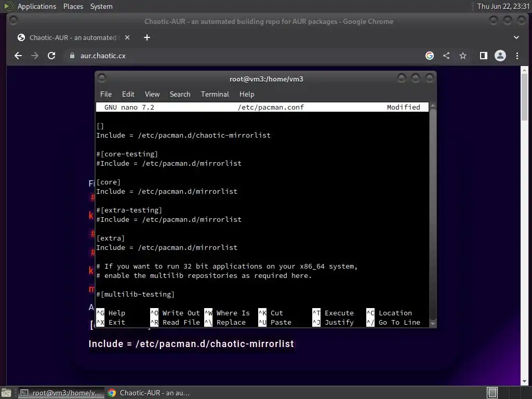
Task: Switch to the root@vm3 terminal taskbar button
Action: [x=60, y=393]
